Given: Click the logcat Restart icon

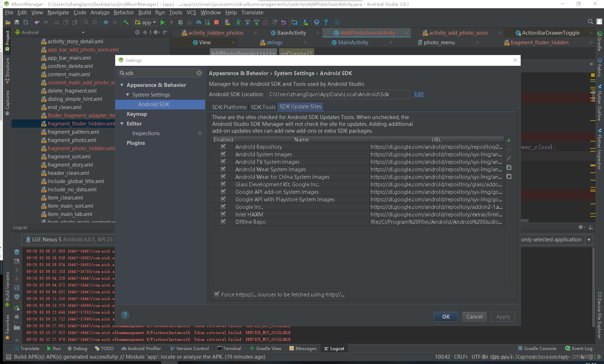Looking at the screenshot, I should [17, 308].
